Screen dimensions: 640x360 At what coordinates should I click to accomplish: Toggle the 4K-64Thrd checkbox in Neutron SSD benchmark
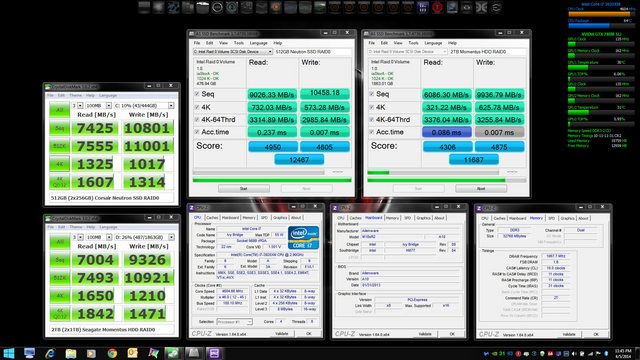click(x=197, y=119)
